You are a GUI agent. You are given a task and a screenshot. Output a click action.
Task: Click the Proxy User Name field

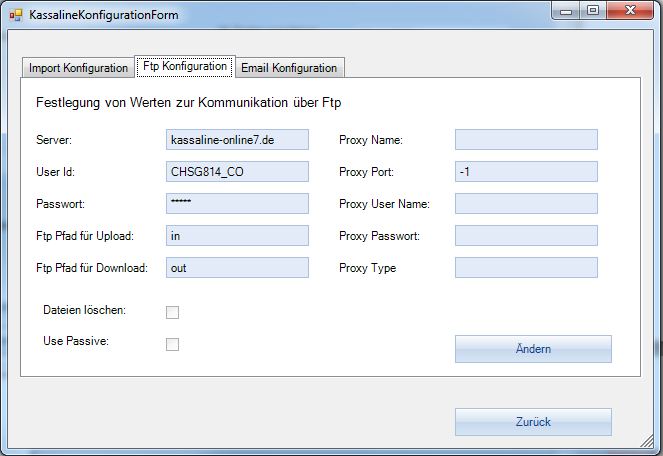coord(526,204)
